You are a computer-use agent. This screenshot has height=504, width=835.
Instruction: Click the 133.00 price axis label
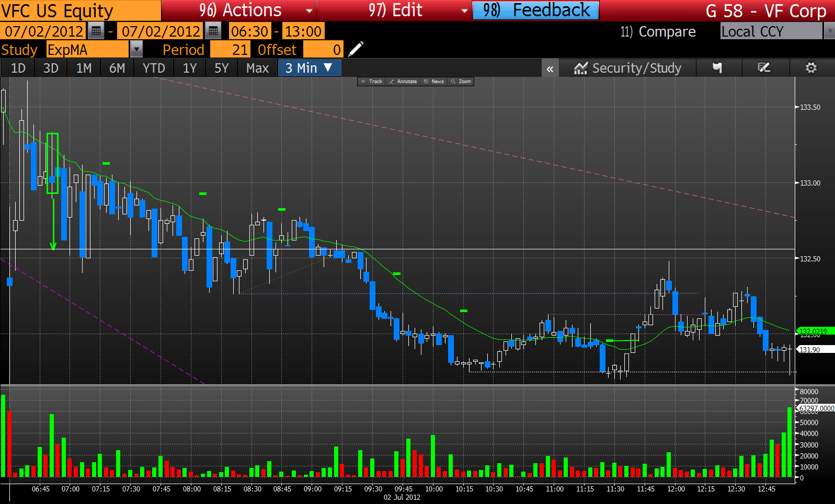pyautogui.click(x=810, y=183)
